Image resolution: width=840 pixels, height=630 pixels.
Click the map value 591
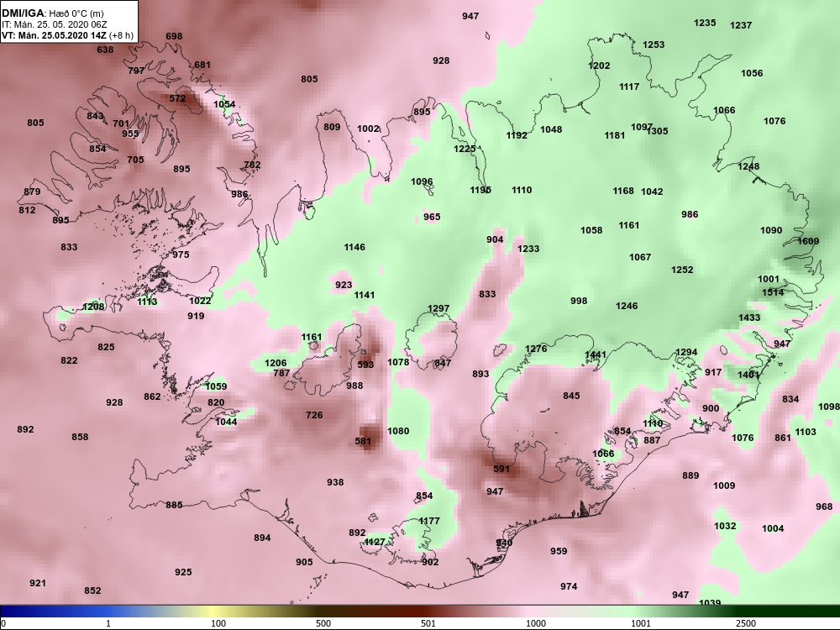(x=501, y=469)
